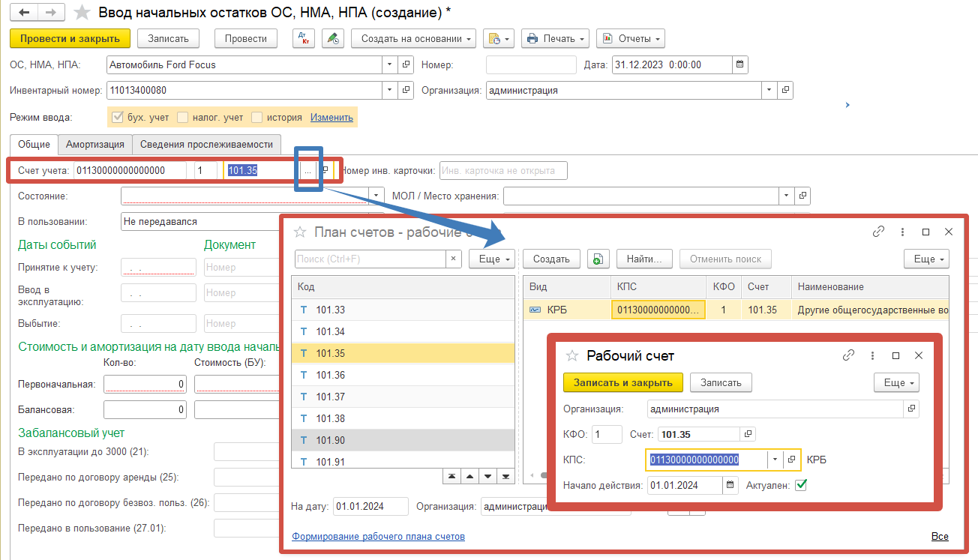Expand the Инвентарный номер dropdown list

pyautogui.click(x=389, y=91)
